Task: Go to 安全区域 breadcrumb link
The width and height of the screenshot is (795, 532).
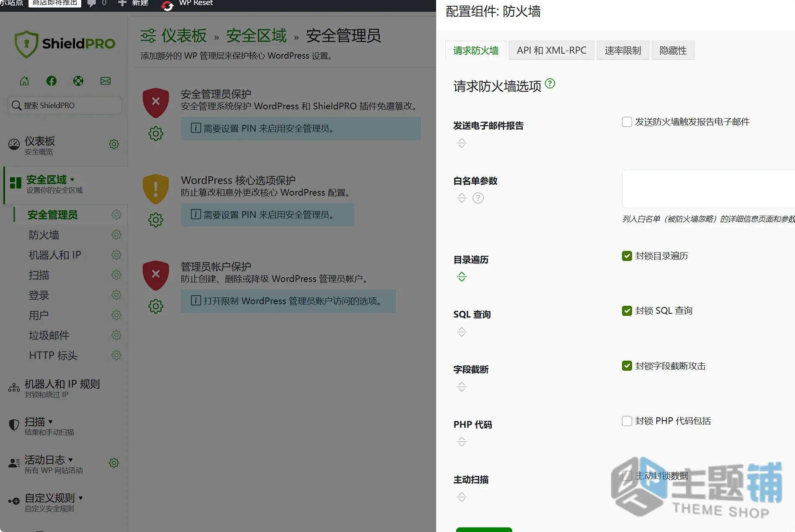Action: [256, 36]
